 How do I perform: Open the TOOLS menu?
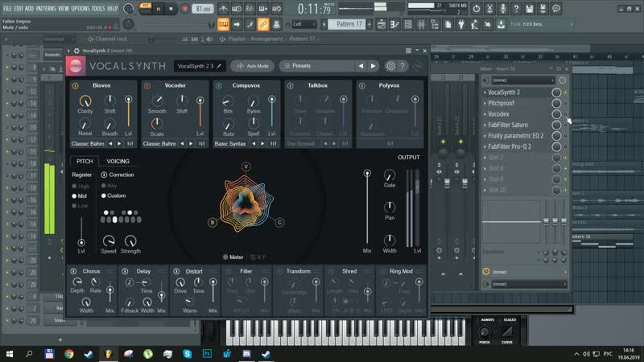coord(98,8)
